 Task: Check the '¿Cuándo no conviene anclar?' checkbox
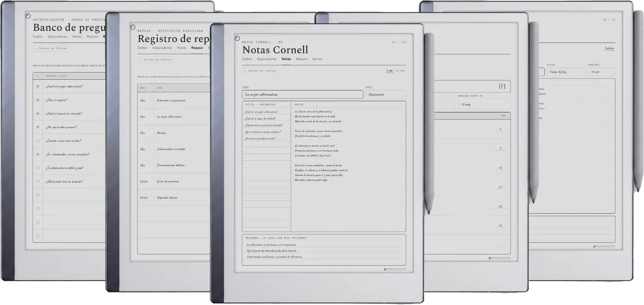pos(38,141)
